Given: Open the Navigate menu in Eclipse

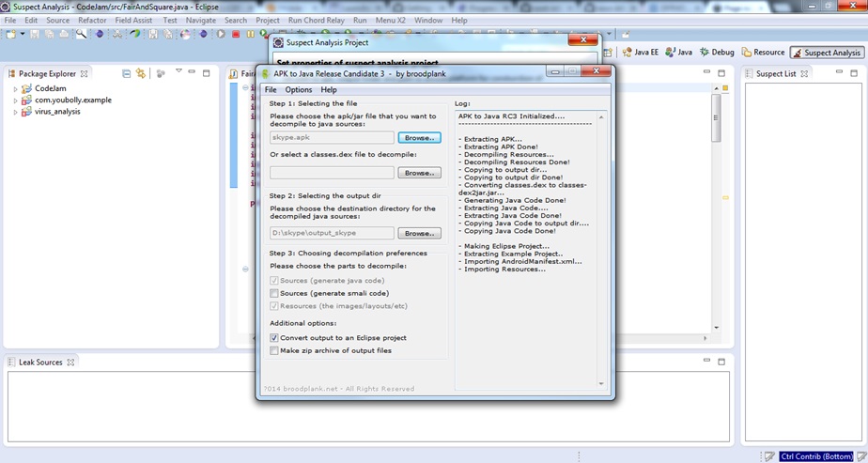Looking at the screenshot, I should [x=200, y=20].
